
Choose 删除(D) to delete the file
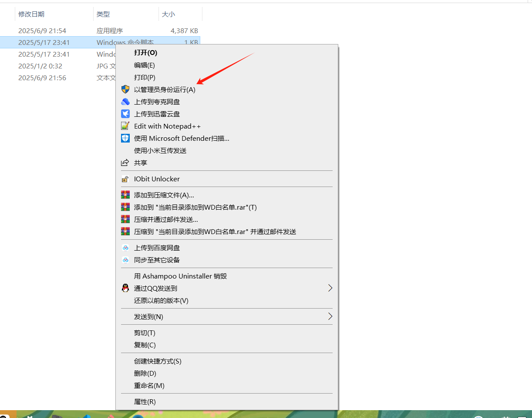click(145, 374)
